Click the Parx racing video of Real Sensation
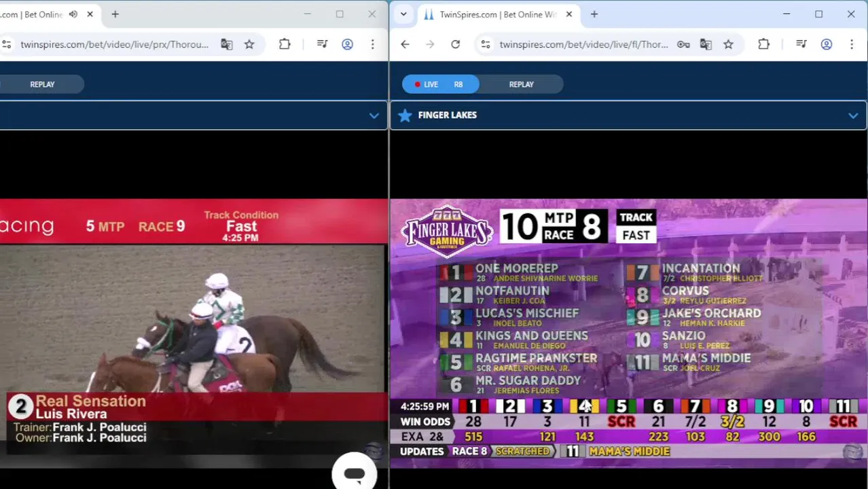The height and width of the screenshot is (489, 868). point(194,333)
